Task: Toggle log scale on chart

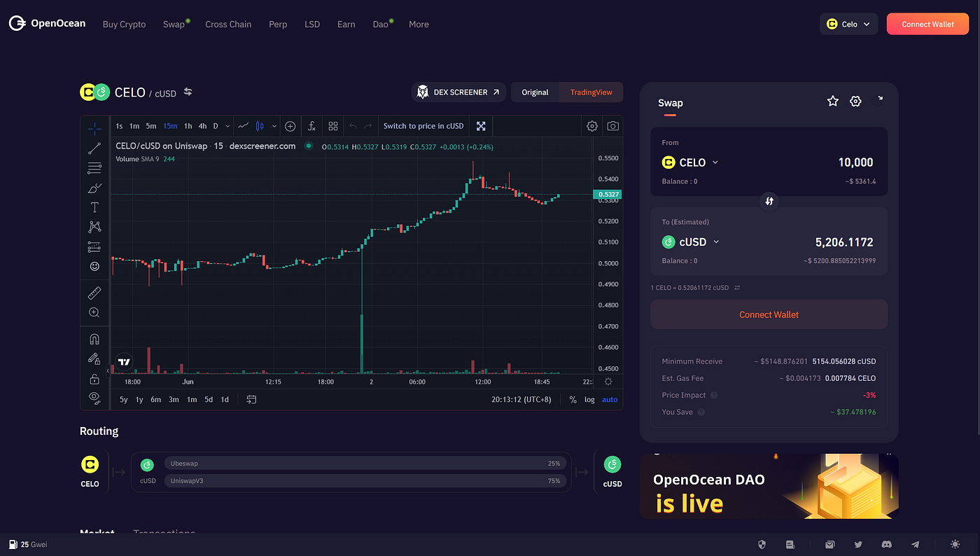Action: tap(589, 399)
